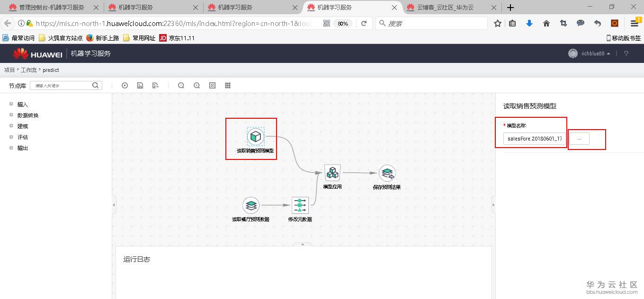
Task: Click the QR code icon in address bar
Action: tap(327, 23)
